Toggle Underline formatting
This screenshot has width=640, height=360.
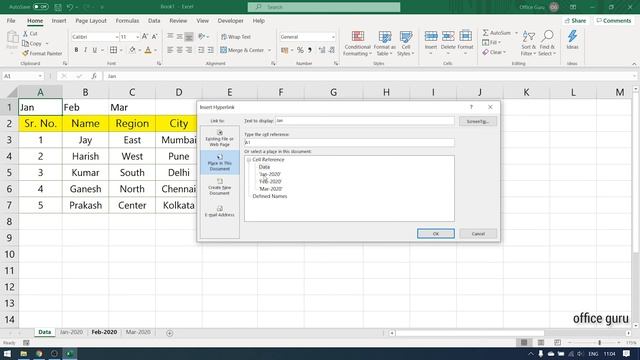95,50
